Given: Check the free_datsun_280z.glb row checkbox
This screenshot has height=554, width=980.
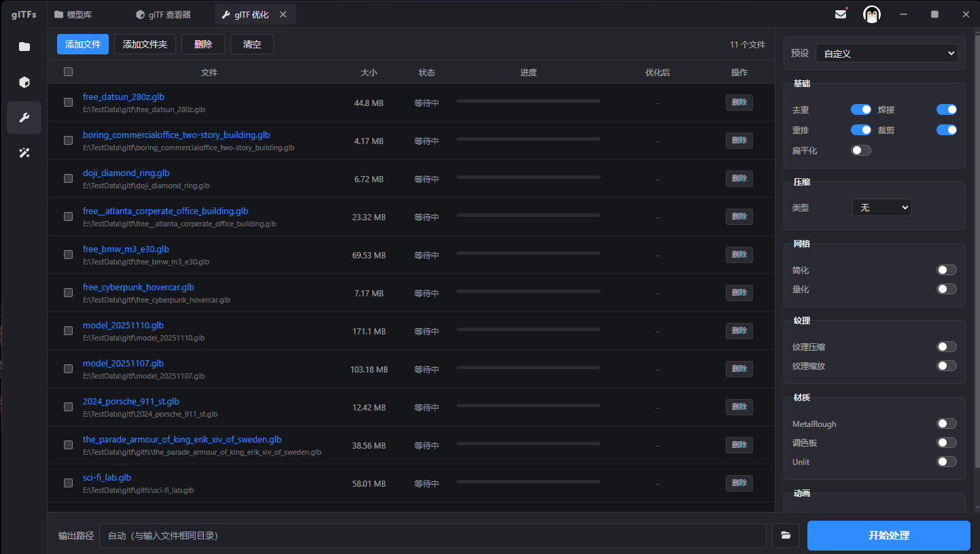Looking at the screenshot, I should coord(68,103).
